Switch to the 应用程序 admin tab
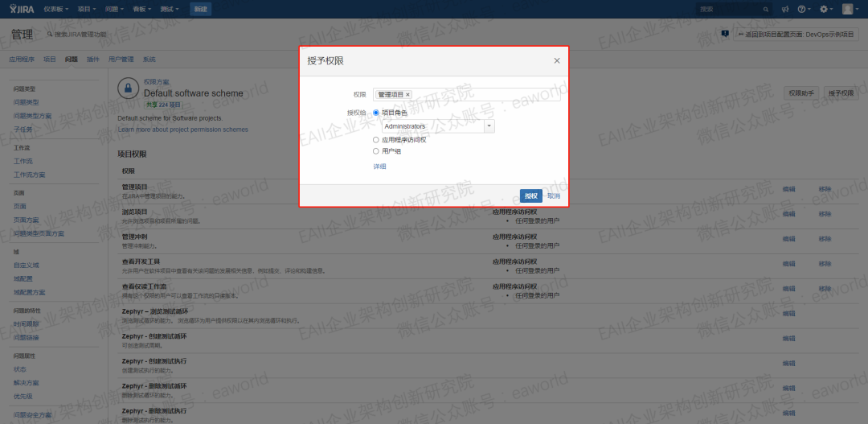Image resolution: width=868 pixels, height=424 pixels. pos(23,60)
